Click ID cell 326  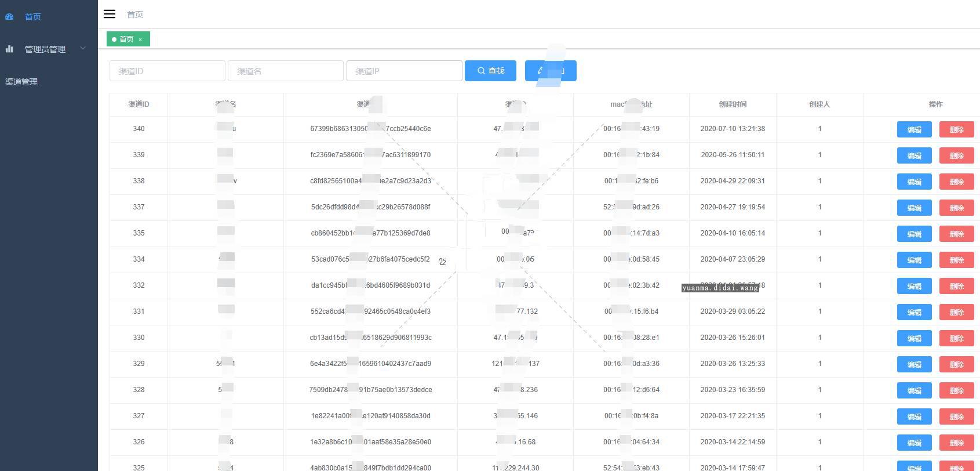click(139, 442)
